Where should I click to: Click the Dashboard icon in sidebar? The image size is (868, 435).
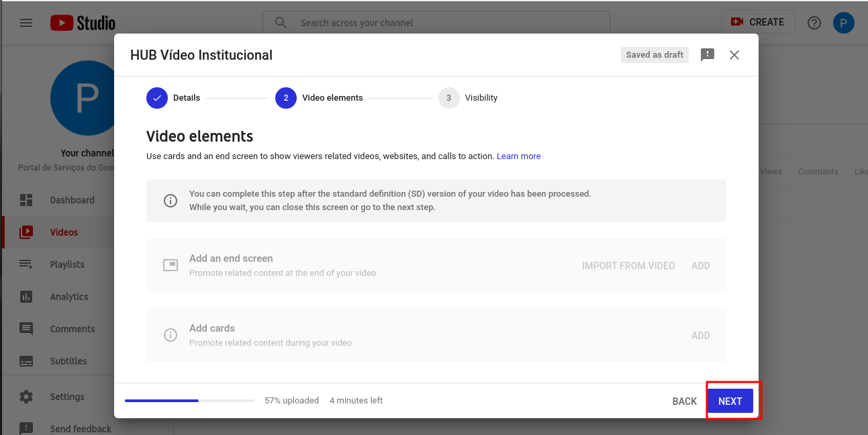(26, 200)
